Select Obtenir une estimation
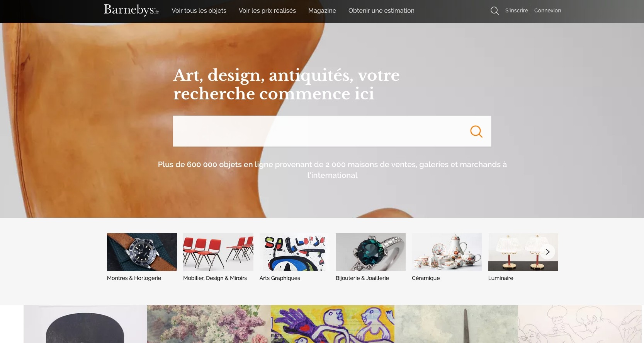644x343 pixels. coord(381,10)
